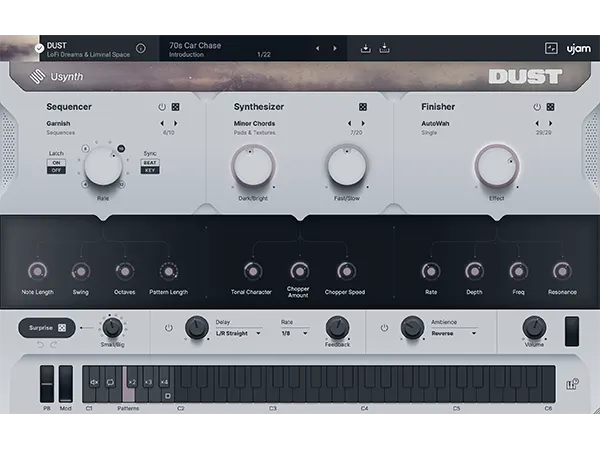Image resolution: width=600 pixels, height=450 pixels.
Task: Open the keyboard settings icon
Action: coord(572,383)
